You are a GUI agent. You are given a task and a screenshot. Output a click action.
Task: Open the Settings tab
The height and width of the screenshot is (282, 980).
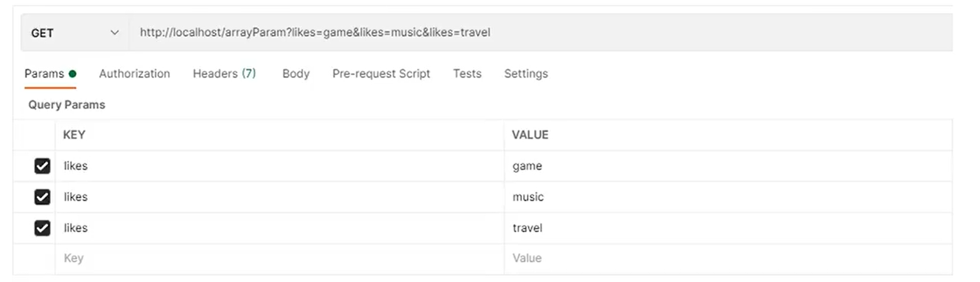(526, 74)
